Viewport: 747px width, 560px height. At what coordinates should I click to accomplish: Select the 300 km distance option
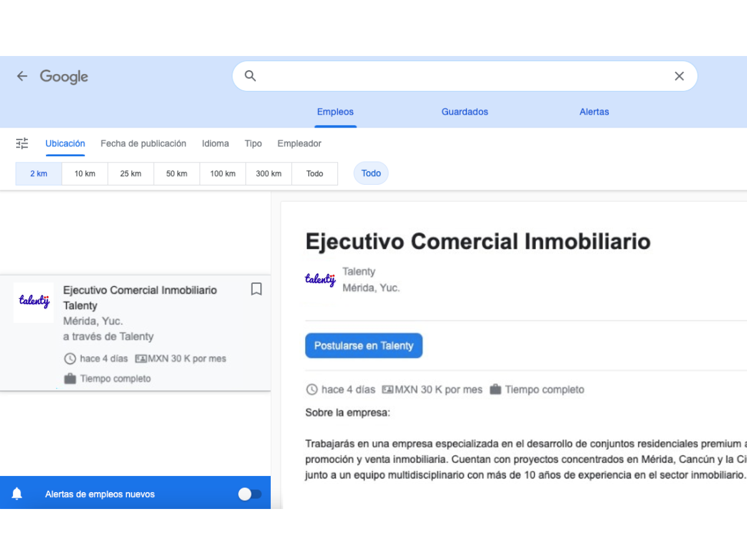pyautogui.click(x=268, y=174)
